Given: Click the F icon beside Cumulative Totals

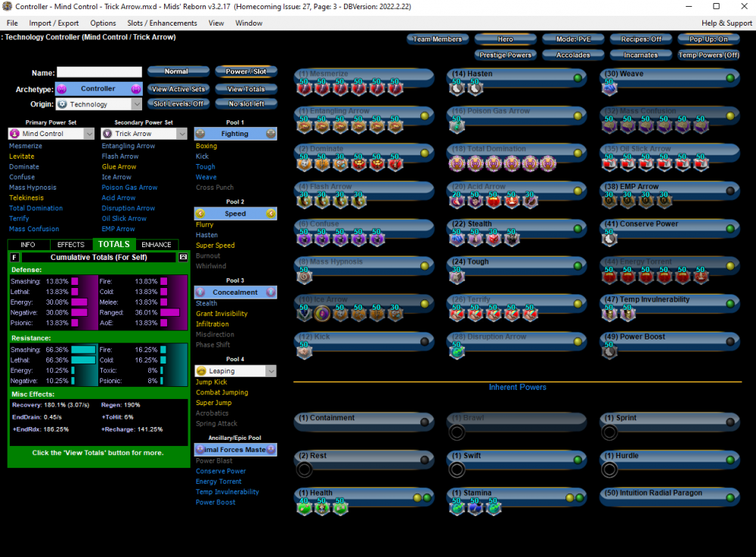Looking at the screenshot, I should (x=15, y=258).
